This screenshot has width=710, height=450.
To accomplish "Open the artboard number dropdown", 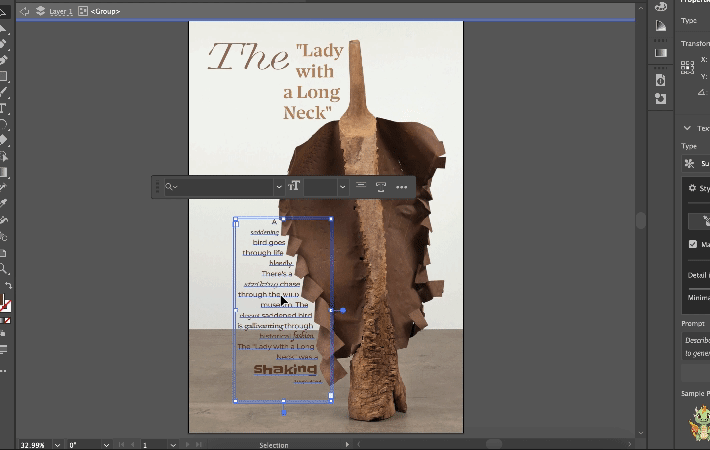I will click(x=173, y=445).
